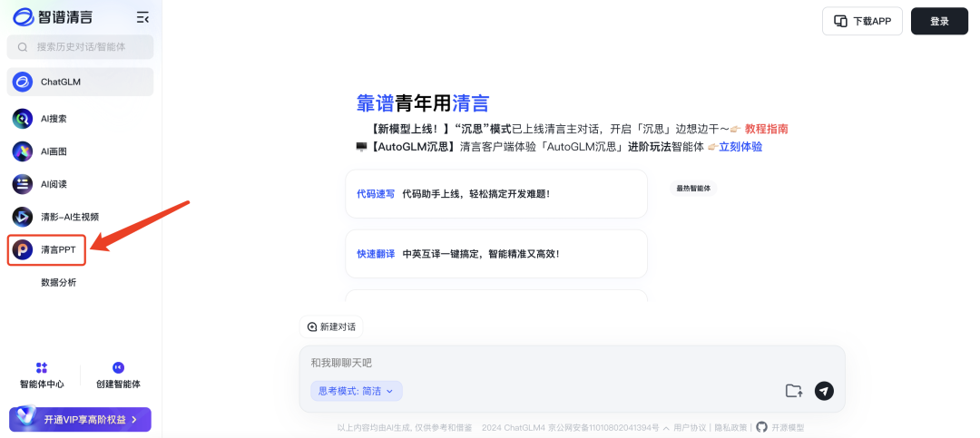
Task: Select ChatGLM in the sidebar
Action: point(80,82)
